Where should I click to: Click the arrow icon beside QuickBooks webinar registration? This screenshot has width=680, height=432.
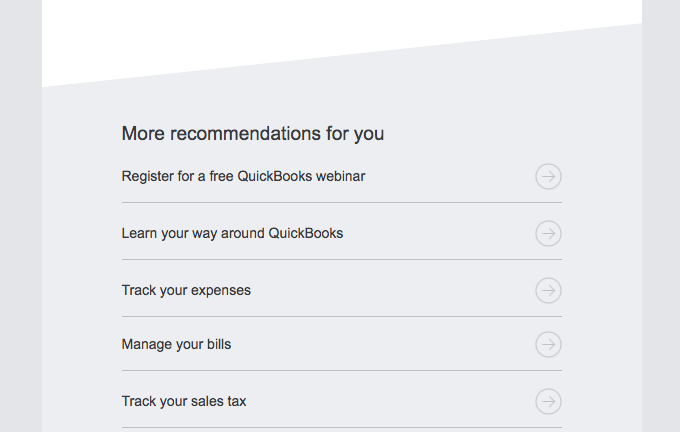pos(548,177)
